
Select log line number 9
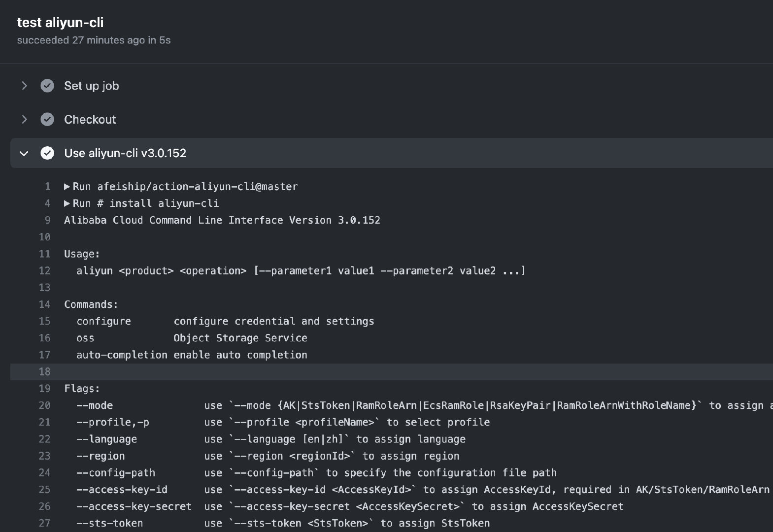(48, 220)
